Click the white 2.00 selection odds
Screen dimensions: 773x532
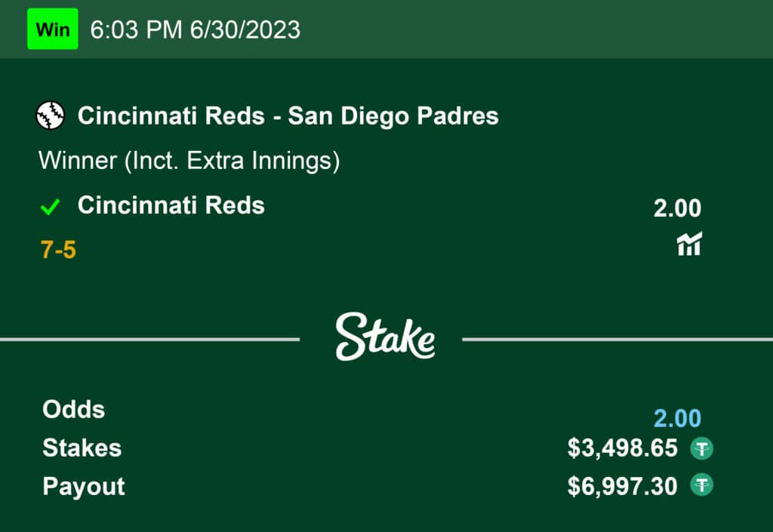coord(677,208)
